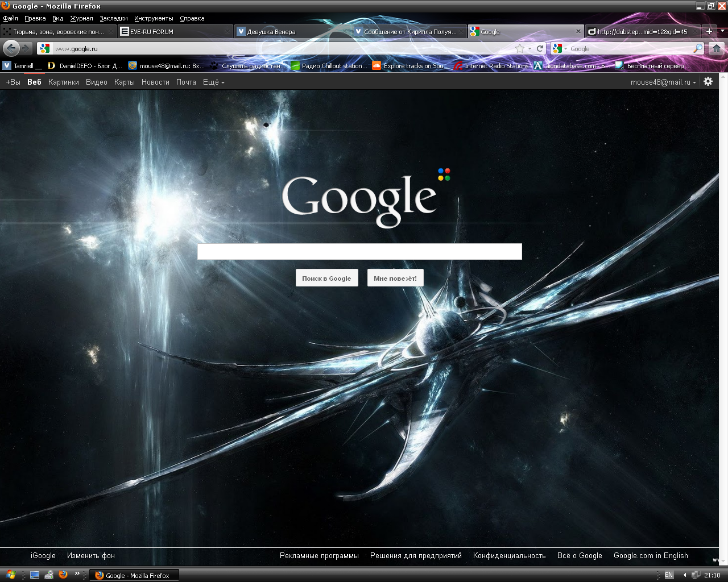This screenshot has width=728, height=582.
Task: Click the network icon in the system tray
Action: click(x=696, y=575)
